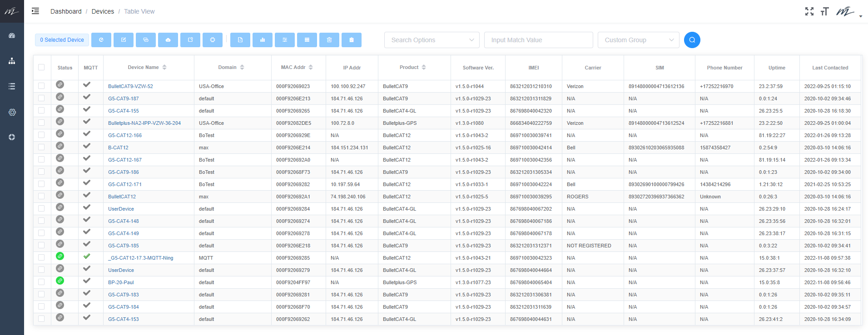Check the box for BulletCAT9-VZW-52 row

[x=41, y=86]
